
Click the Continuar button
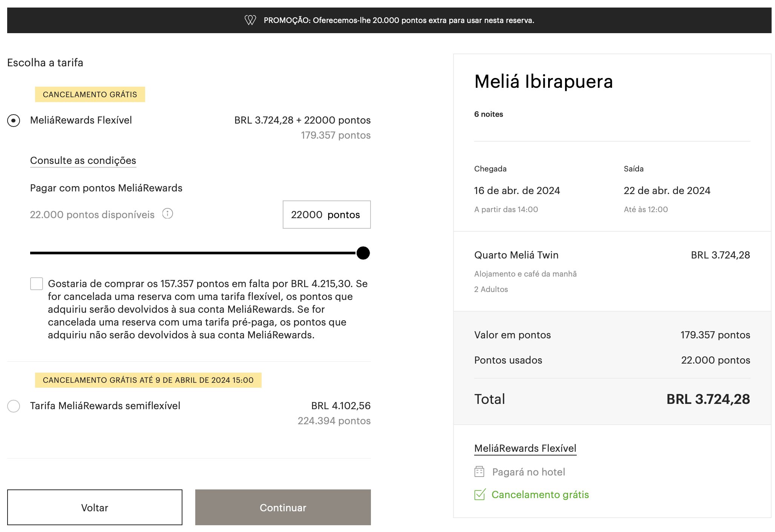pos(283,508)
